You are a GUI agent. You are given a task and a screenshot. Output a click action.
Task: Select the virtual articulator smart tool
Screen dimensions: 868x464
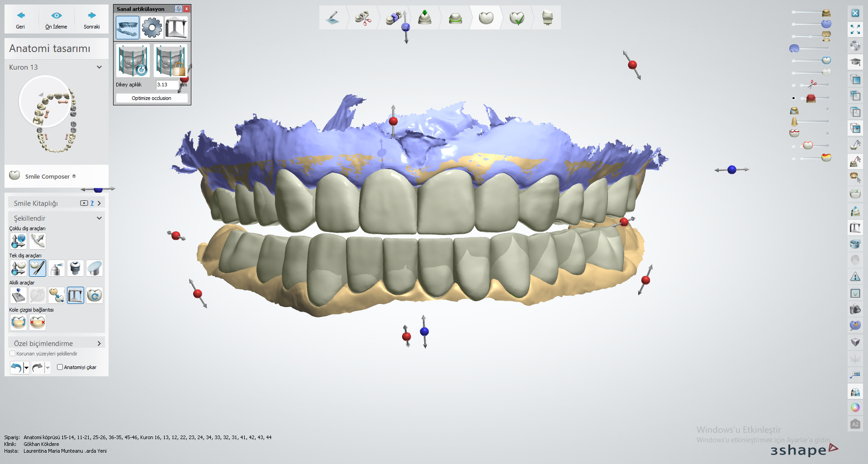pos(76,295)
